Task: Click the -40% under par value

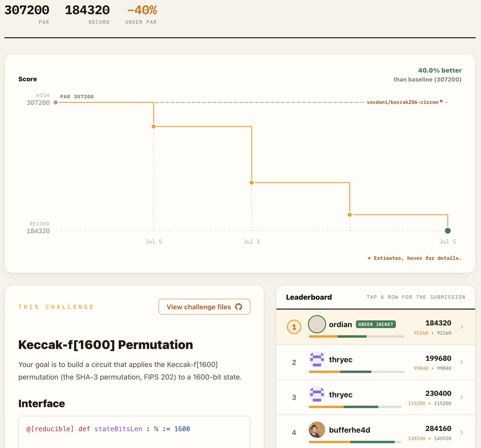Action: 142,10
